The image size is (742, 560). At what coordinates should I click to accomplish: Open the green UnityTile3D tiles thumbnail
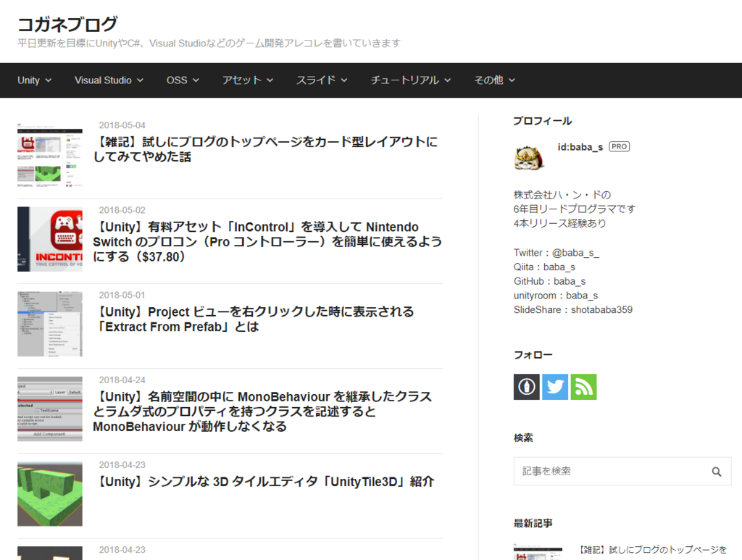(50, 494)
